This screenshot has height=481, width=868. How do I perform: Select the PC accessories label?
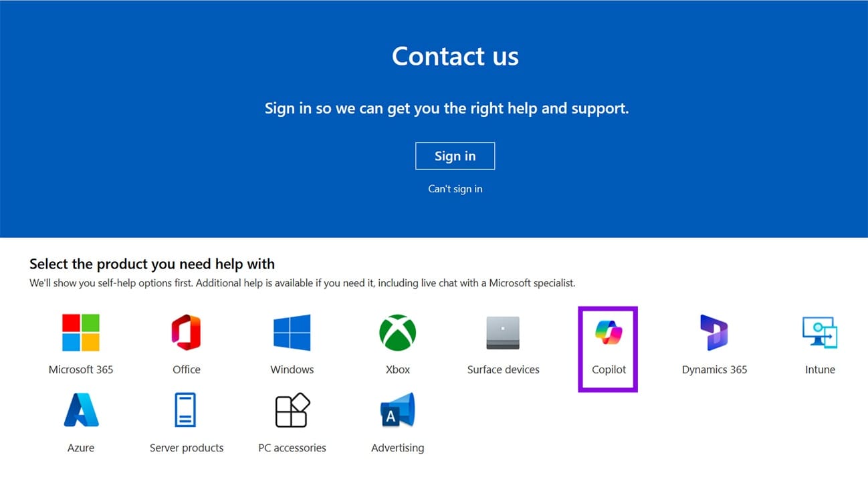[292, 448]
